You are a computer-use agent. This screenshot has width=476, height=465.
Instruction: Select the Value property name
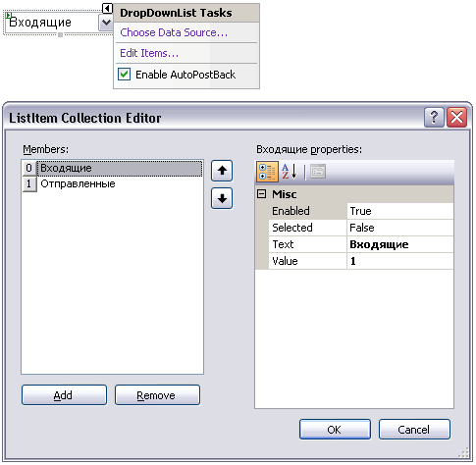(x=307, y=261)
